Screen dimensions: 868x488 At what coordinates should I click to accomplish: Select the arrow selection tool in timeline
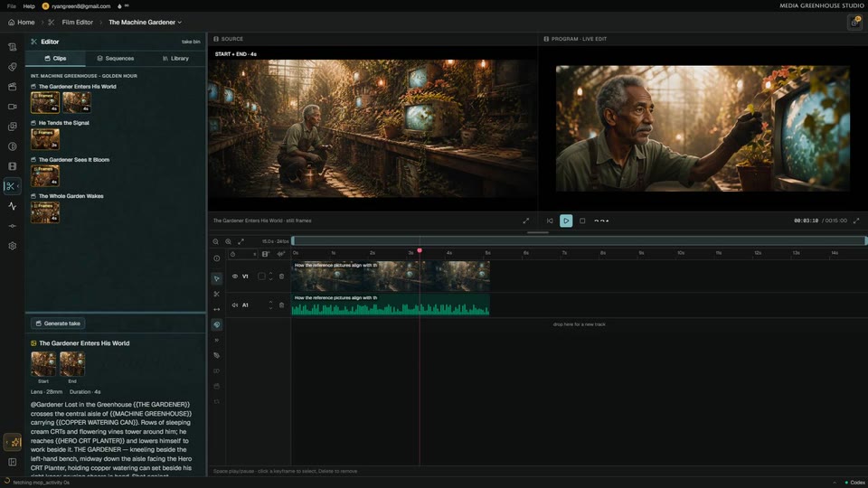(x=216, y=278)
